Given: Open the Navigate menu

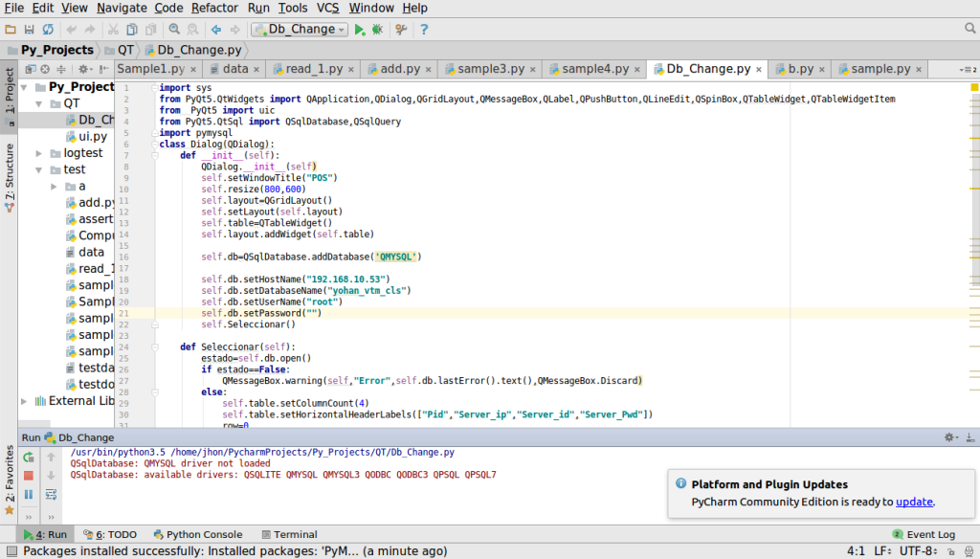Looking at the screenshot, I should click(122, 8).
